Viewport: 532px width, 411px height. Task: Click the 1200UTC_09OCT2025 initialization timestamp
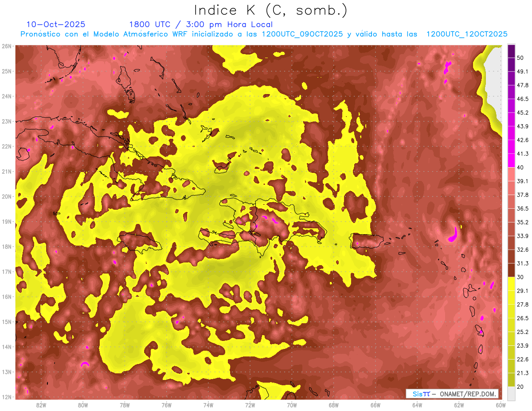coord(302,34)
